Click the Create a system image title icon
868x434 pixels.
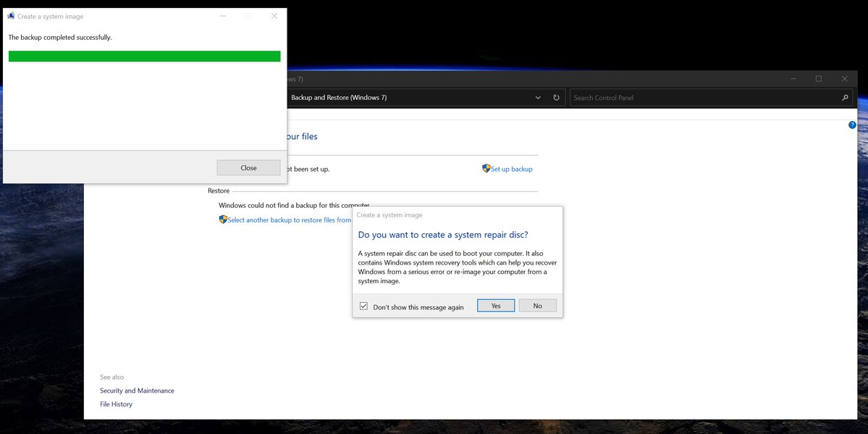tap(11, 16)
